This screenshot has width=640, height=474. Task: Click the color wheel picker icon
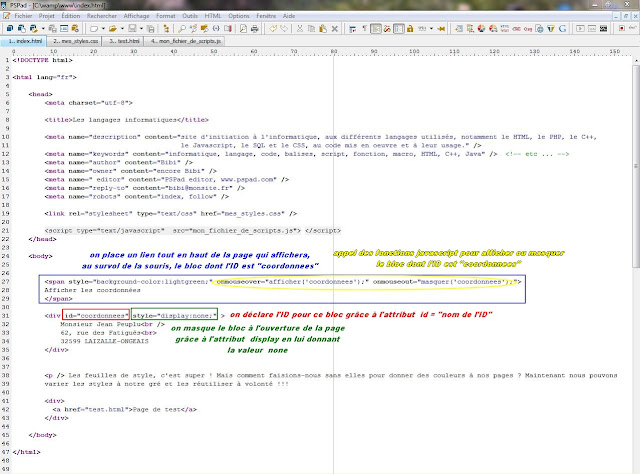(481, 29)
